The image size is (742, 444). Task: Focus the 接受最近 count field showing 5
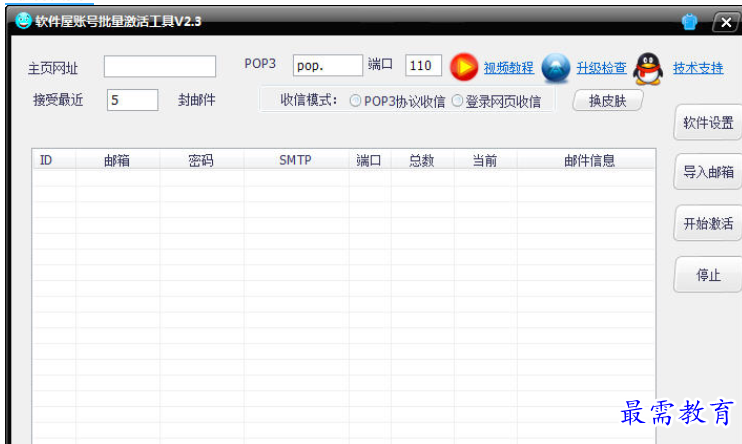[132, 100]
